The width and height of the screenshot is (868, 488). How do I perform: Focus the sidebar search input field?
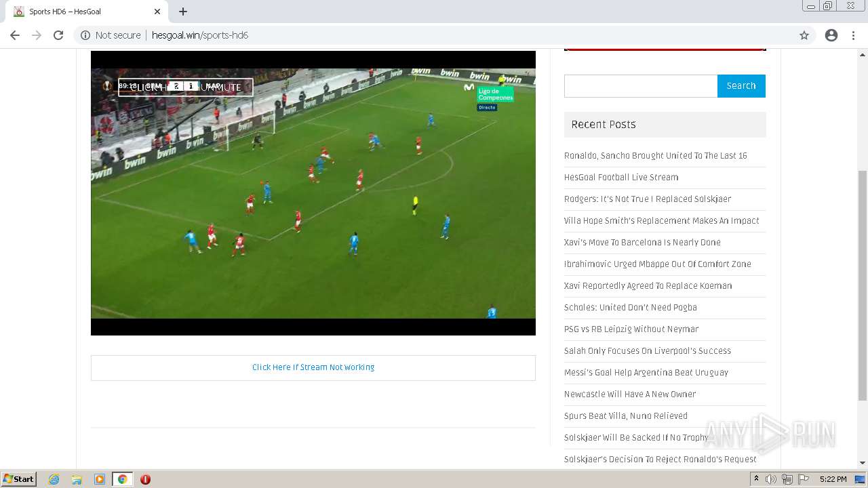641,86
